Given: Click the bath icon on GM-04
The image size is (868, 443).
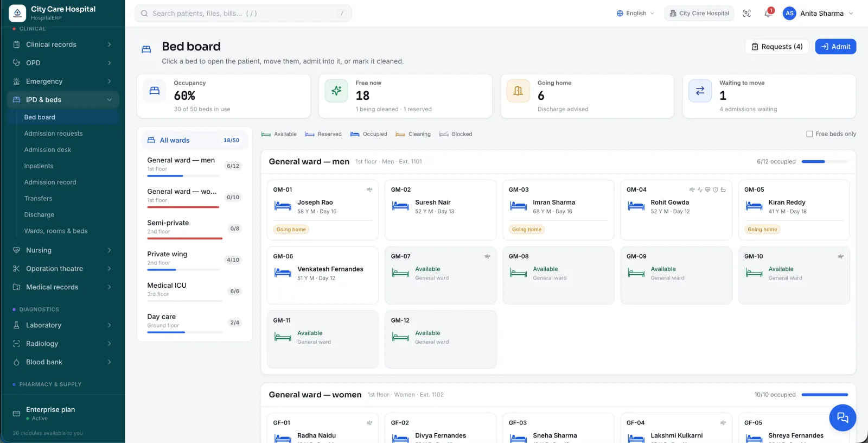Looking at the screenshot, I should click(723, 189).
